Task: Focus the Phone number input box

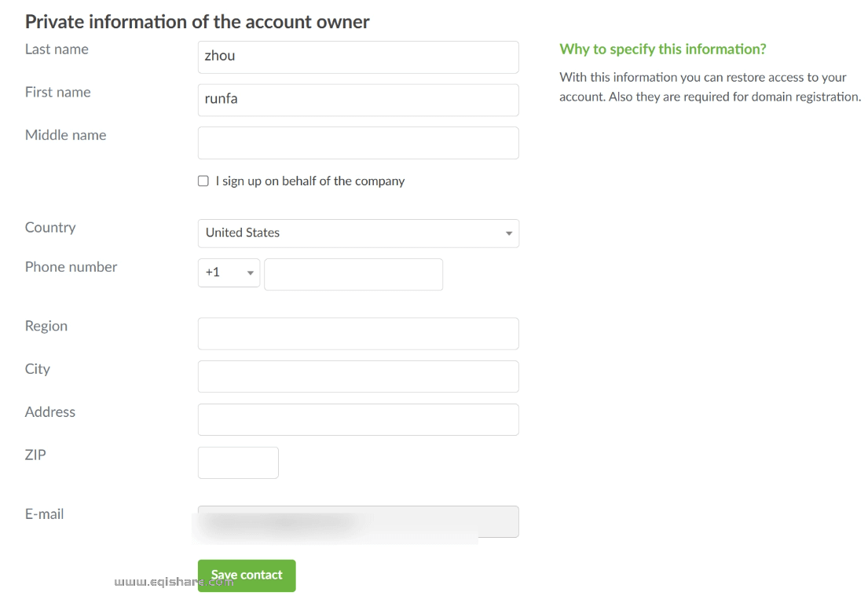Action: click(353, 274)
